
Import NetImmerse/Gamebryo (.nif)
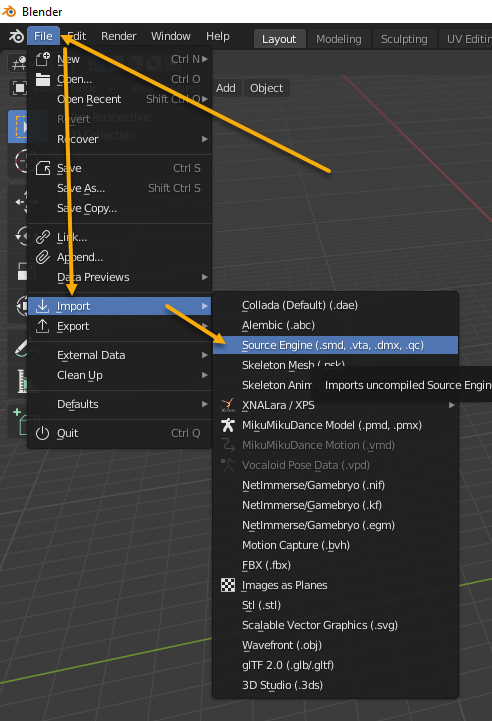tap(336, 485)
